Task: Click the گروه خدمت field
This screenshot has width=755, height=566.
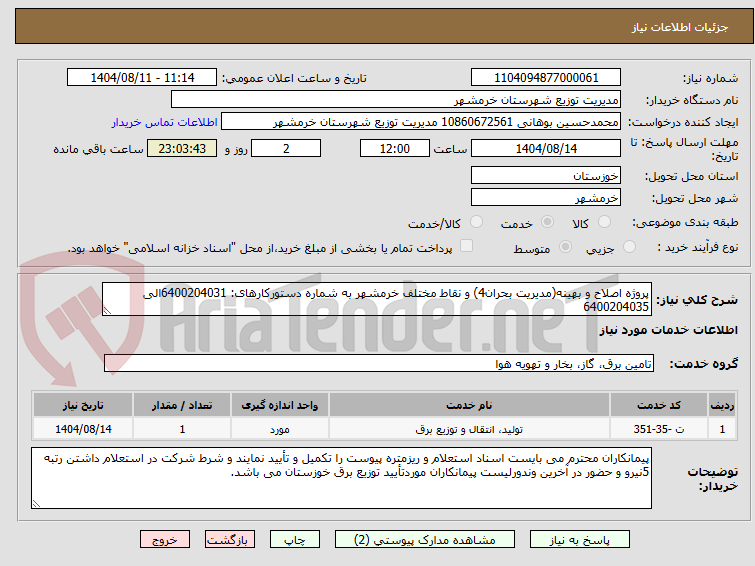Action: pos(378,364)
